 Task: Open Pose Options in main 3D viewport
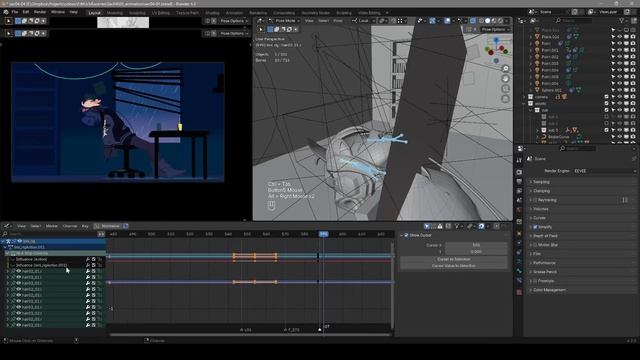tap(495, 29)
